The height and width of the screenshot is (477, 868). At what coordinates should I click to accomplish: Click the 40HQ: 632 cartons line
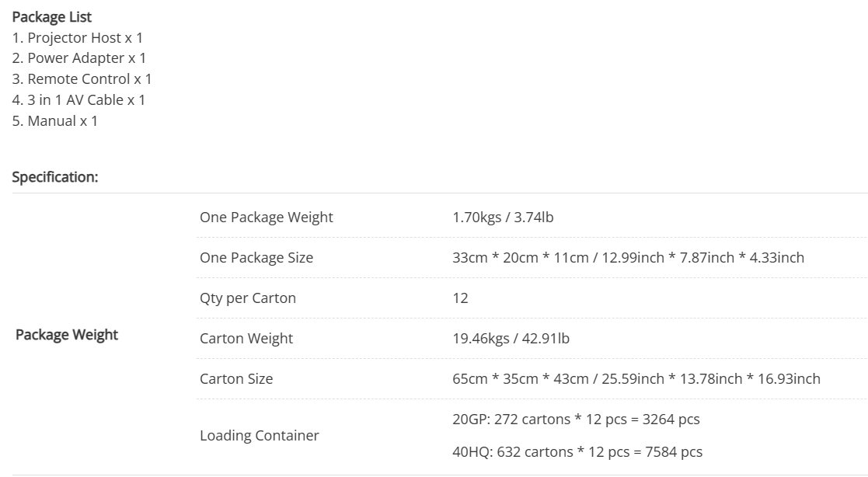577,452
